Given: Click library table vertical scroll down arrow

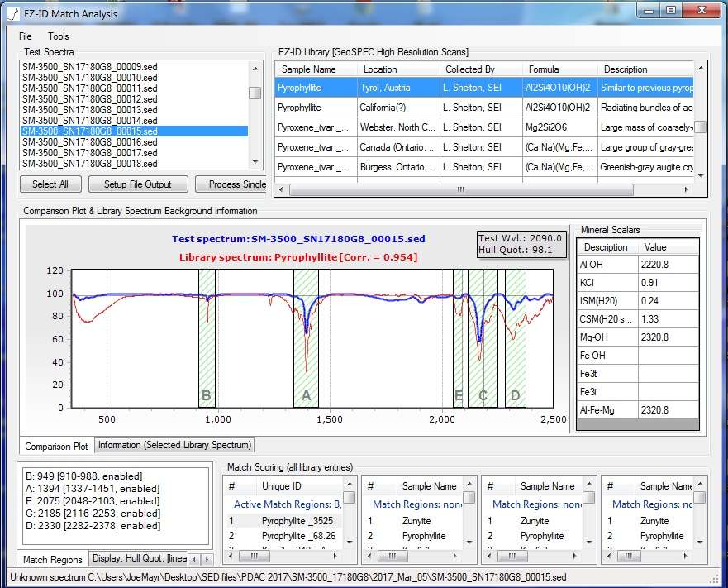Looking at the screenshot, I should point(700,176).
